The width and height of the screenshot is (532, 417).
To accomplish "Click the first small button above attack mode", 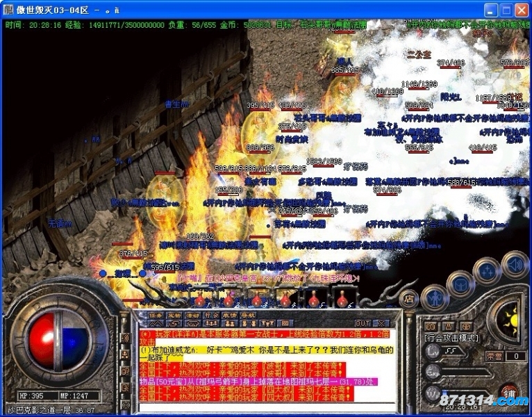I will tap(431, 327).
